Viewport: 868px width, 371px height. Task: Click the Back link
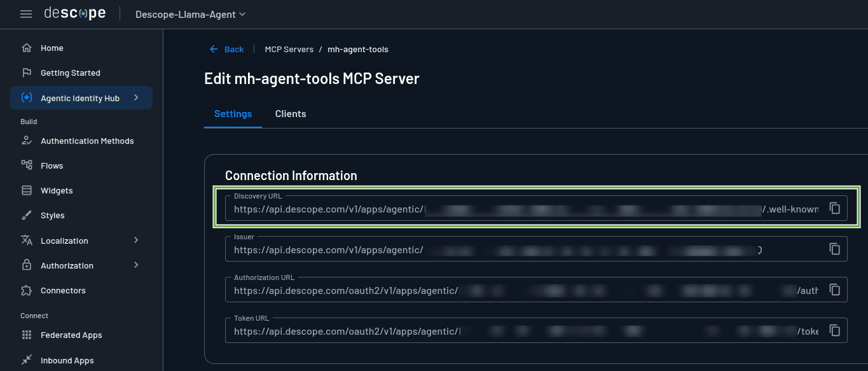coord(226,49)
